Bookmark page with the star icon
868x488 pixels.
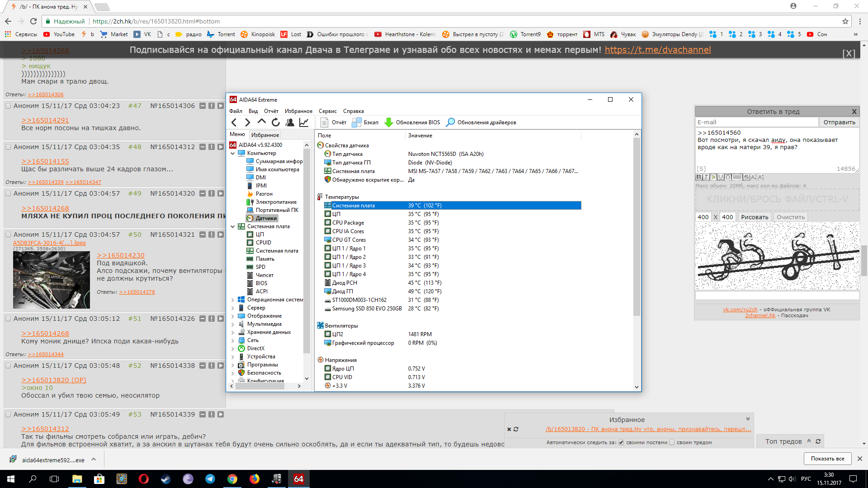pyautogui.click(x=845, y=21)
